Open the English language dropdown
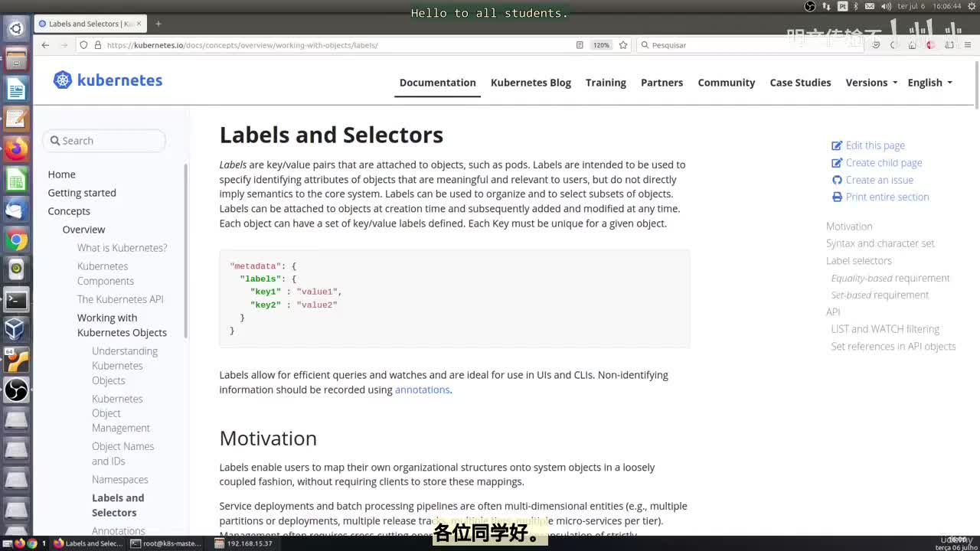The height and width of the screenshot is (551, 980). click(x=929, y=83)
